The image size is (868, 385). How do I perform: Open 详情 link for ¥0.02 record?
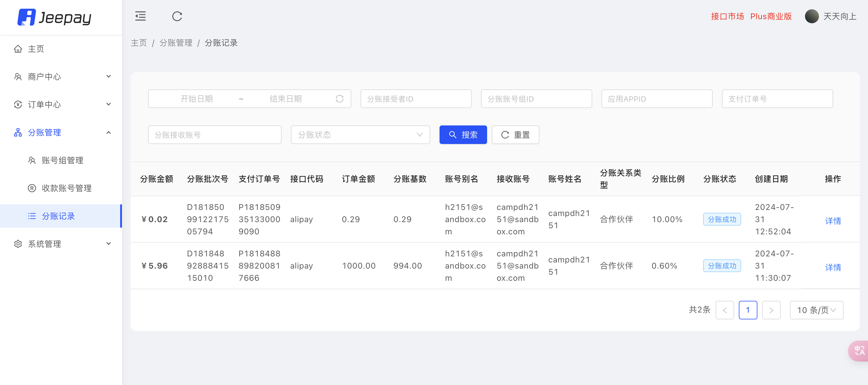(x=833, y=221)
